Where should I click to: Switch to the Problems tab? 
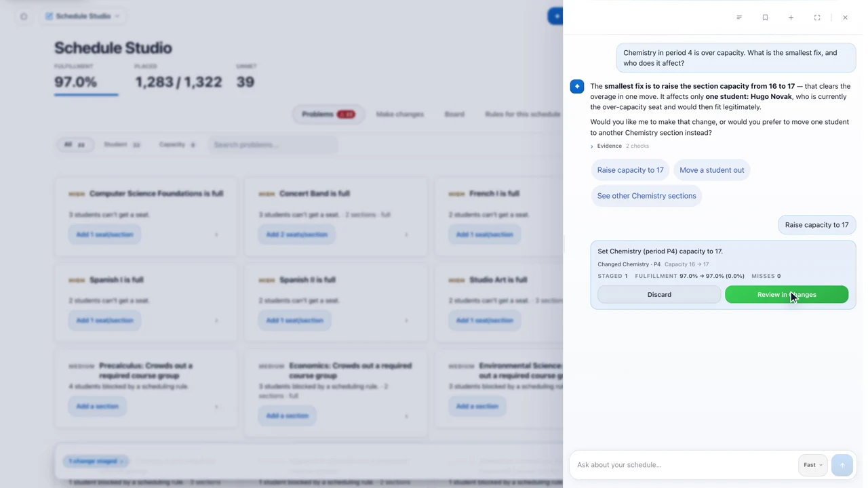(x=328, y=114)
